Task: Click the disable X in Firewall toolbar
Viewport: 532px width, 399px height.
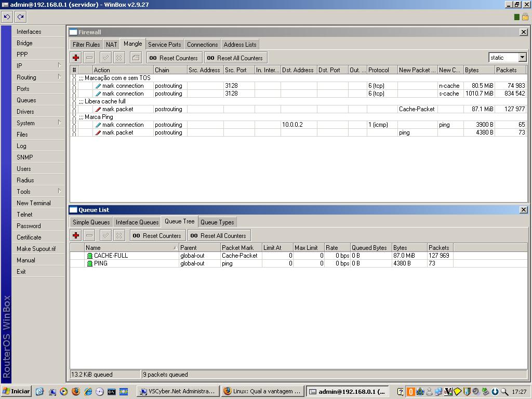Action: pos(119,58)
